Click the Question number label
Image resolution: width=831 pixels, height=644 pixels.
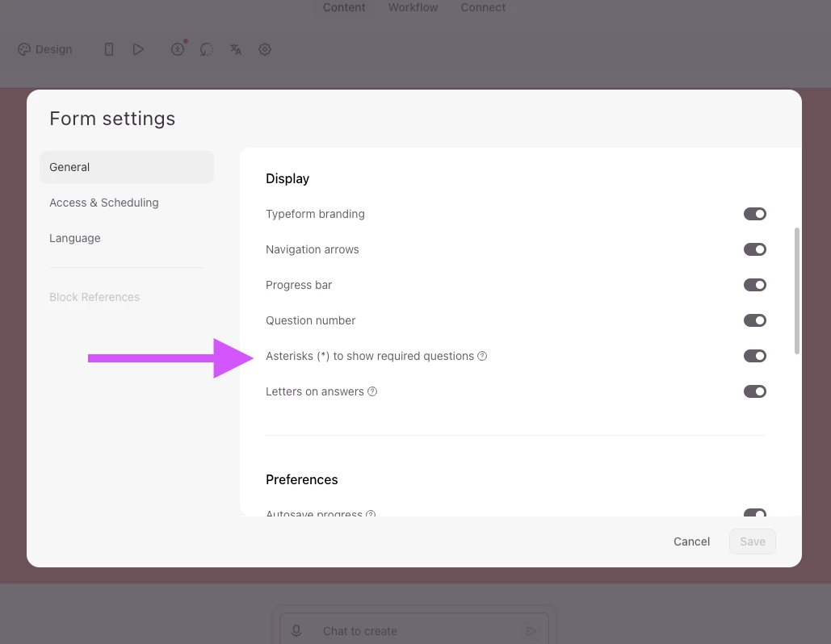(x=310, y=320)
